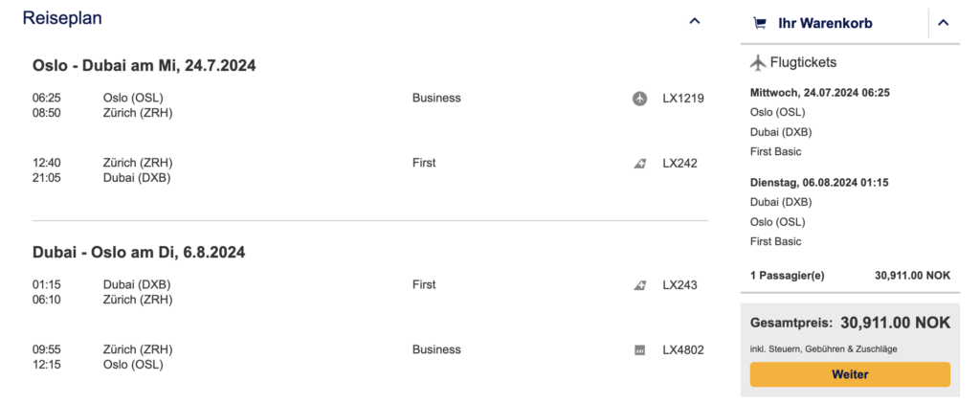
Task: Click the Swiss logo beside LX242
Action: [640, 164]
